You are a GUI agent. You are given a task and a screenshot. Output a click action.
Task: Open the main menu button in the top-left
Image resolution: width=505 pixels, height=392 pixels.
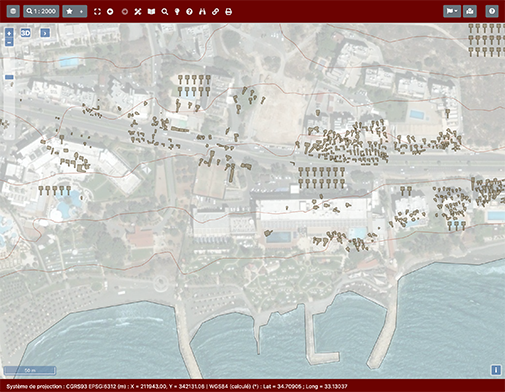(x=13, y=11)
